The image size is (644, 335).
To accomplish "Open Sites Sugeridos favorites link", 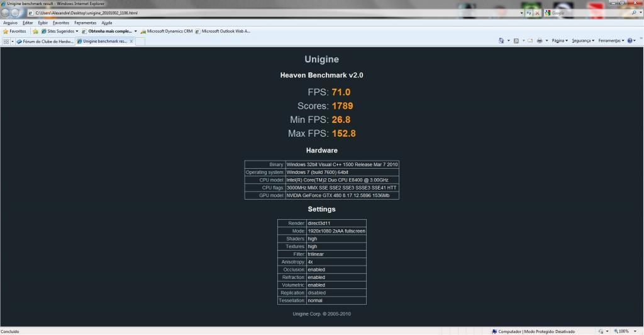I will [x=57, y=31].
